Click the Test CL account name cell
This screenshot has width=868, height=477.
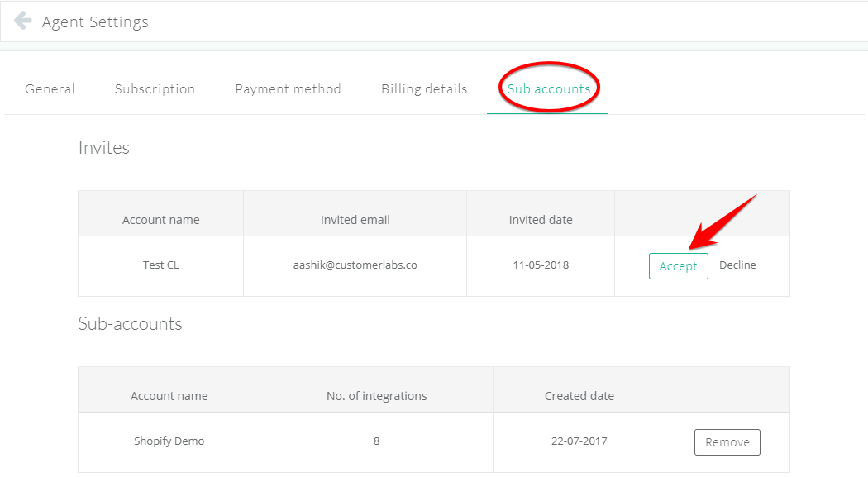[160, 265]
